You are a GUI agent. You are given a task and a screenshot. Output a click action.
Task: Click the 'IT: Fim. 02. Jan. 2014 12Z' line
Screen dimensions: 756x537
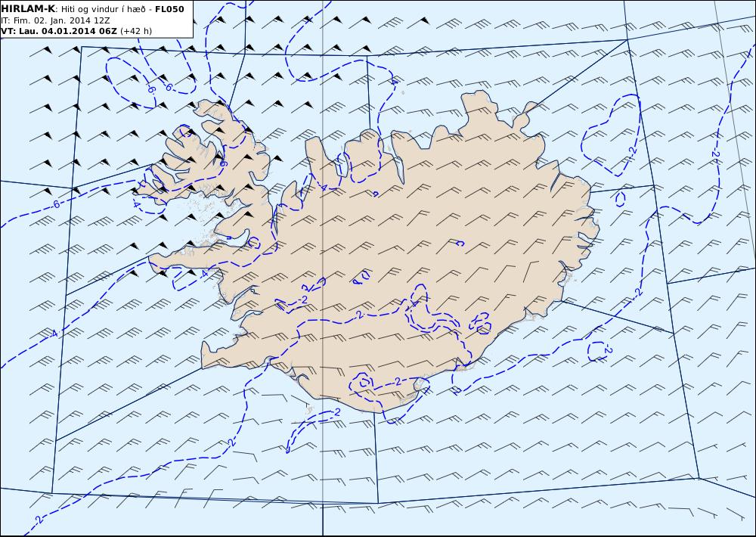pyautogui.click(x=55, y=20)
